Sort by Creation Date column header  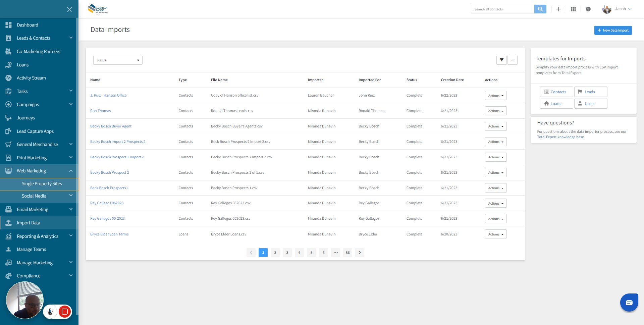[x=452, y=80]
